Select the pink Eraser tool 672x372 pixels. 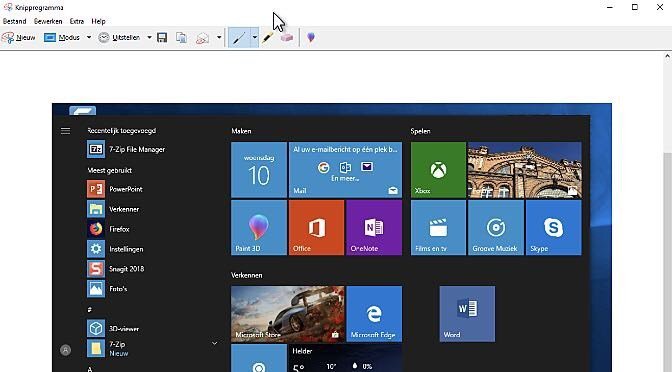(287, 38)
